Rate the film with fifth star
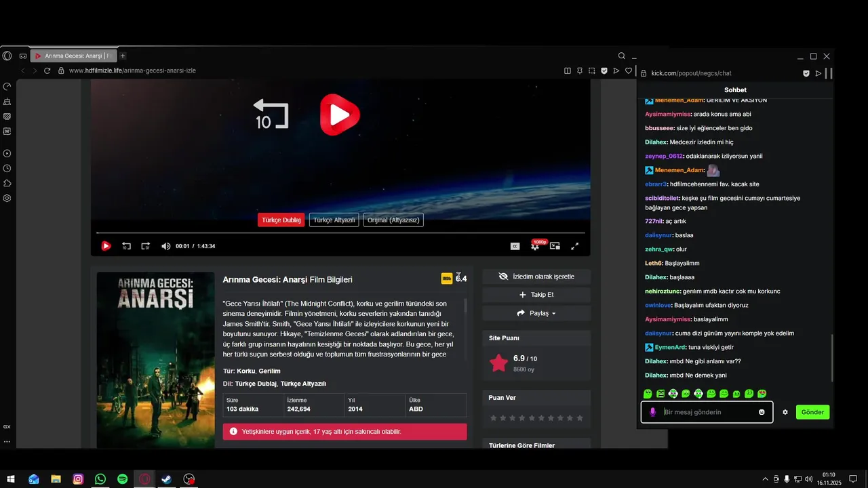 point(532,418)
